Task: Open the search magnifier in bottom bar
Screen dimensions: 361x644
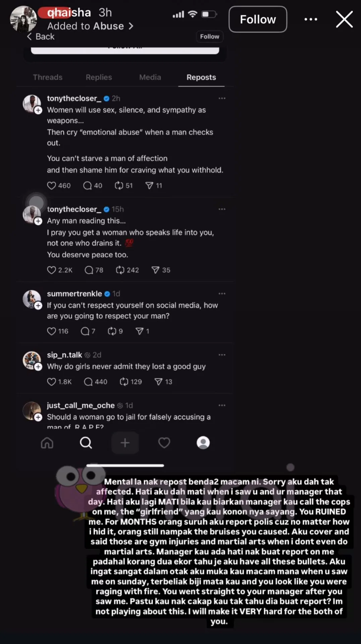Action: click(x=86, y=443)
